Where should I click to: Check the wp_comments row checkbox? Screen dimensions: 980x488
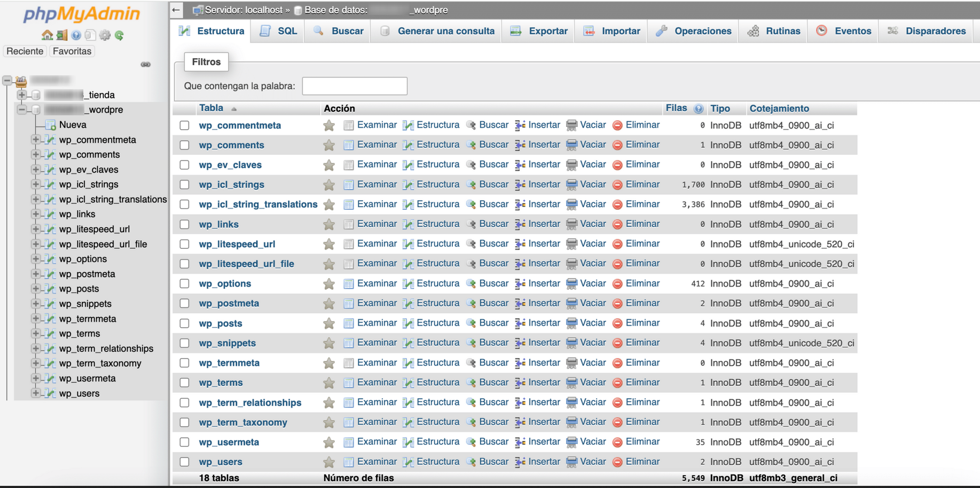(185, 145)
